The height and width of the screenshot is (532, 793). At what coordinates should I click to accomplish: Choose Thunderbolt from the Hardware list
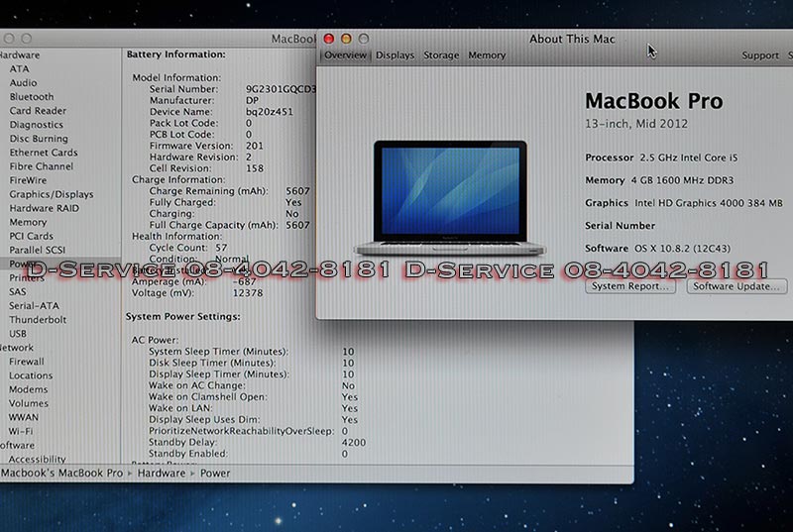coord(38,320)
